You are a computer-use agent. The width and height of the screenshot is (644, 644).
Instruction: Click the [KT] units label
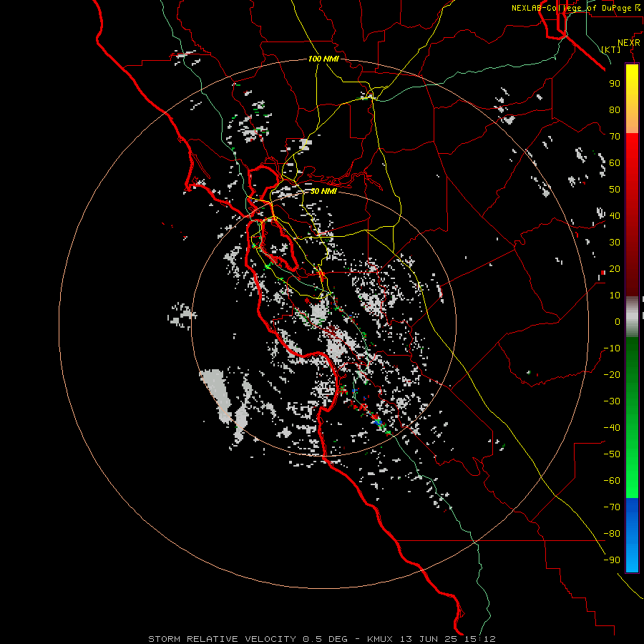coord(611,49)
